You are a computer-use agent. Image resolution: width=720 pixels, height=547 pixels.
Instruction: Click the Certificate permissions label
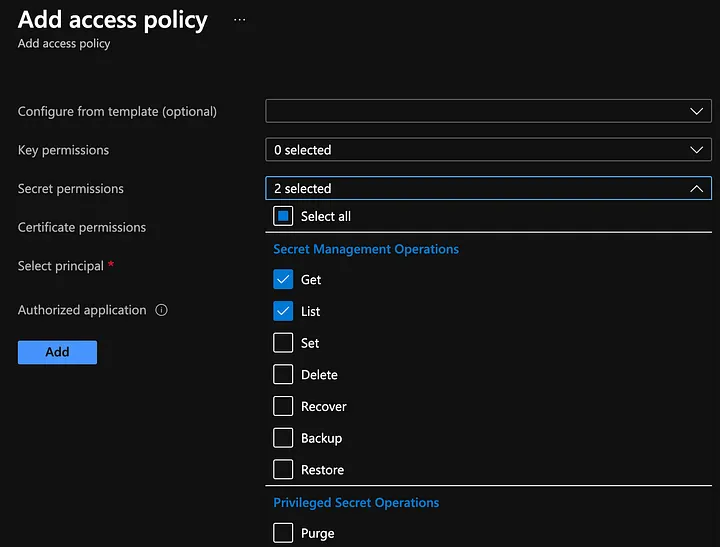82,227
